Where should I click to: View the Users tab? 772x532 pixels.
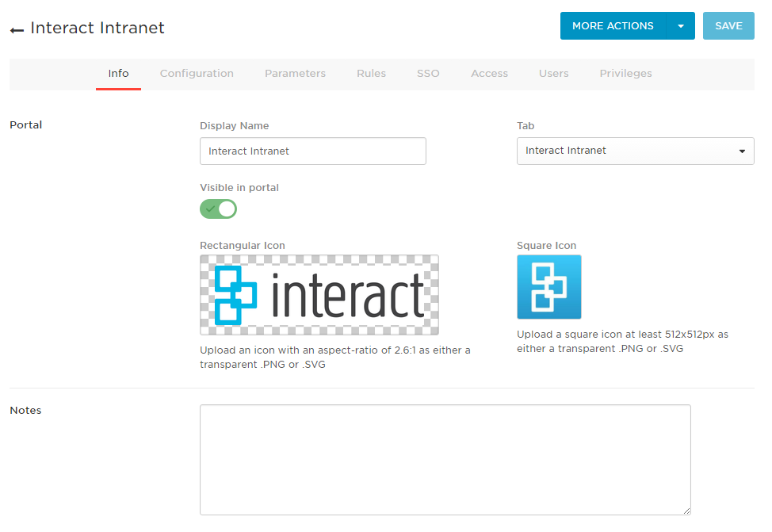tap(553, 74)
